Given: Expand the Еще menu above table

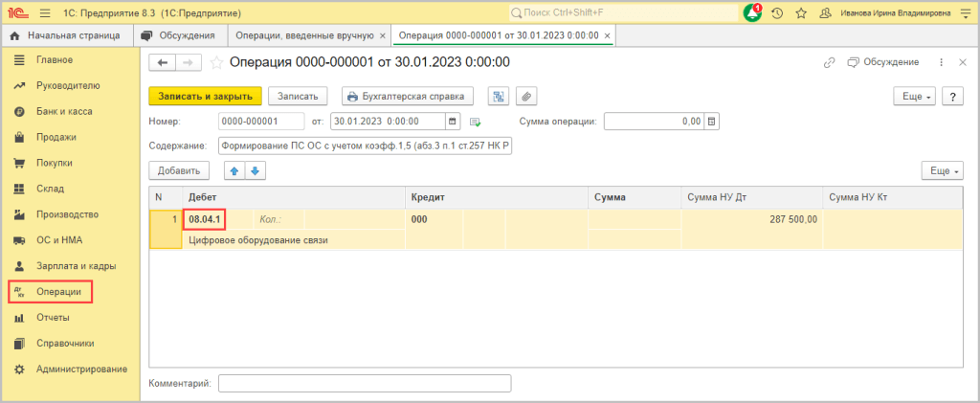Looking at the screenshot, I should [941, 170].
